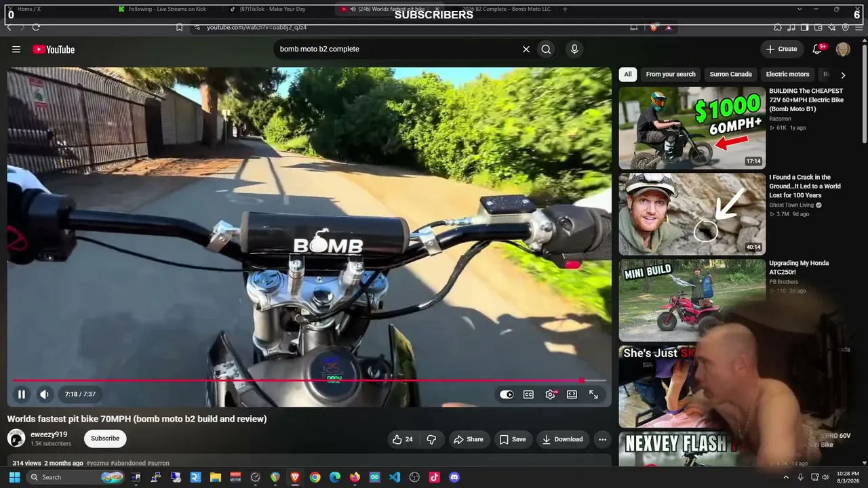Open 'Upgrading My Honda ATC250r!' title

click(799, 267)
